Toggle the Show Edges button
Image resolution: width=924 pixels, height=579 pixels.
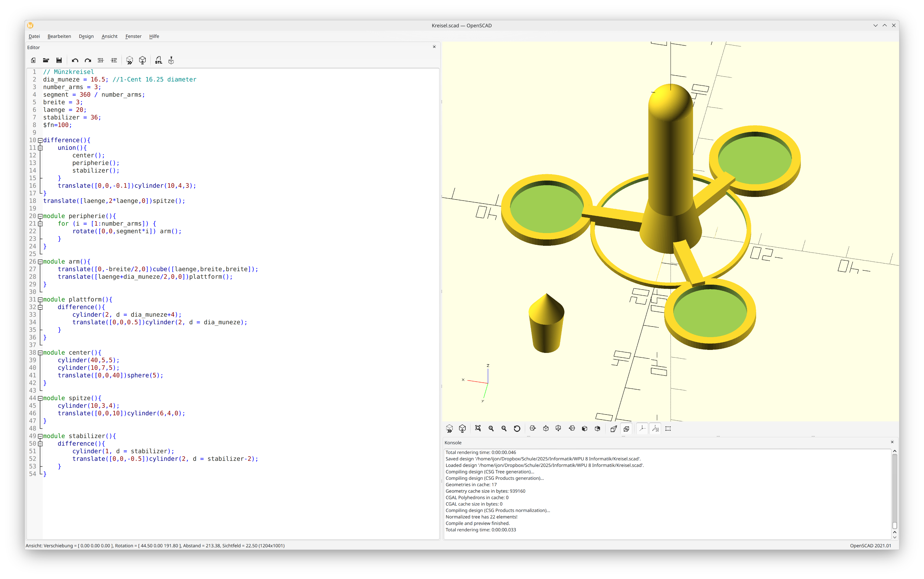click(668, 428)
